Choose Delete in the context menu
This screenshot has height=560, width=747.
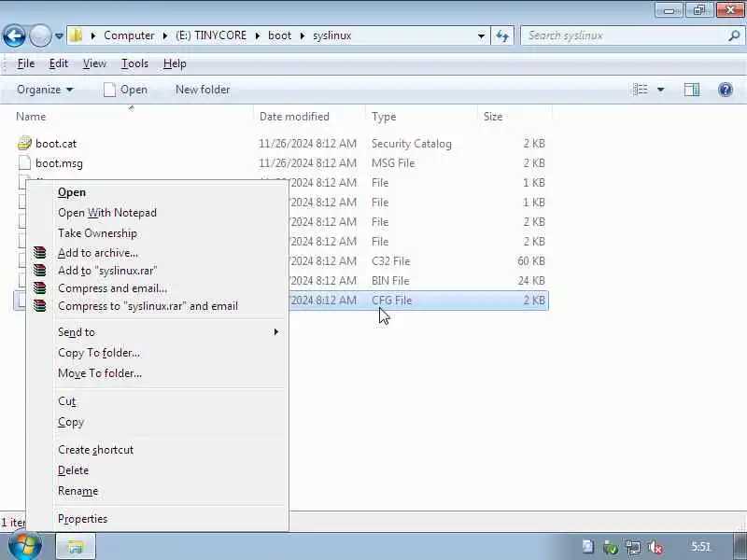click(x=74, y=470)
